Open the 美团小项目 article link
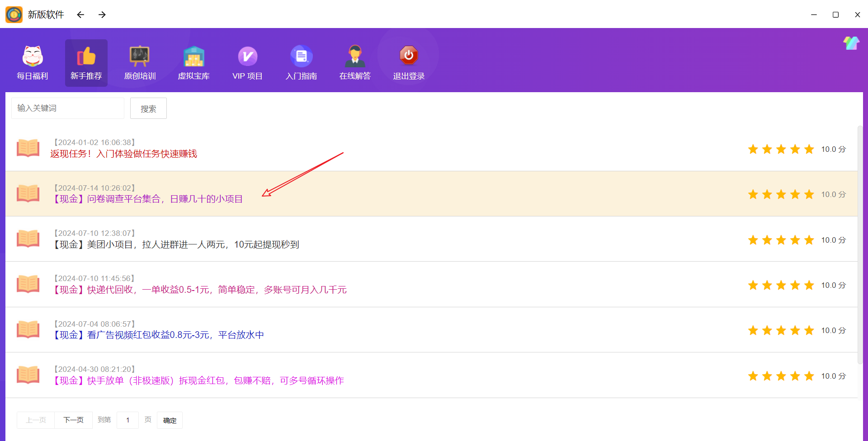Screen dimensions: 868x441 click(x=176, y=244)
